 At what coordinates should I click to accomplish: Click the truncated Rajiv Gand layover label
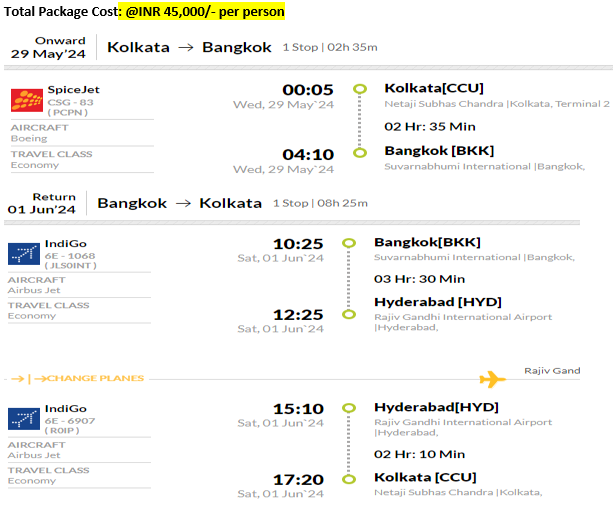pyautogui.click(x=552, y=371)
